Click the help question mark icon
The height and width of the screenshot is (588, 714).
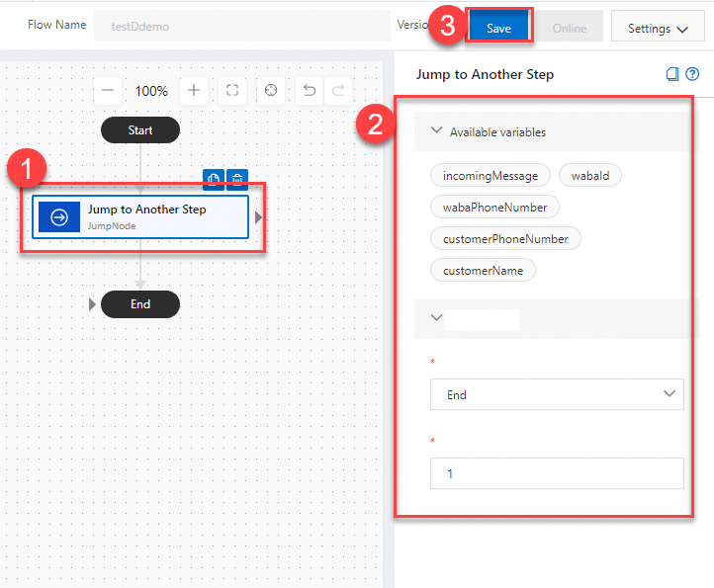pyautogui.click(x=692, y=74)
